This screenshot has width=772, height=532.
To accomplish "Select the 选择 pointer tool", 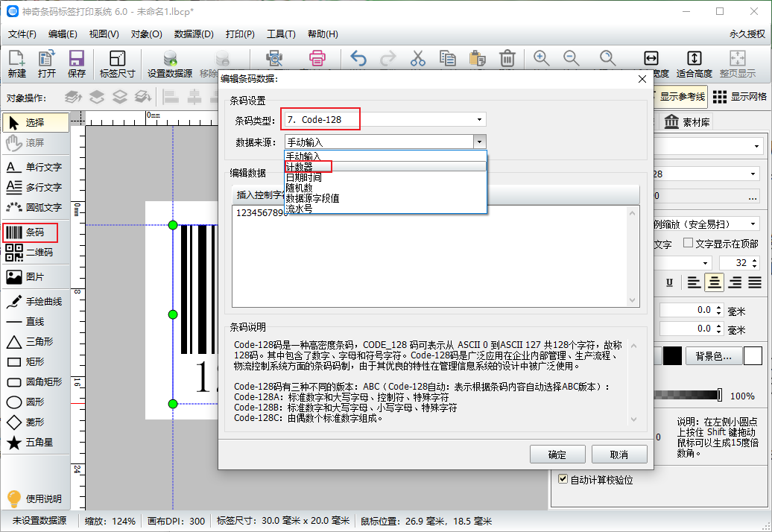I will tap(36, 122).
